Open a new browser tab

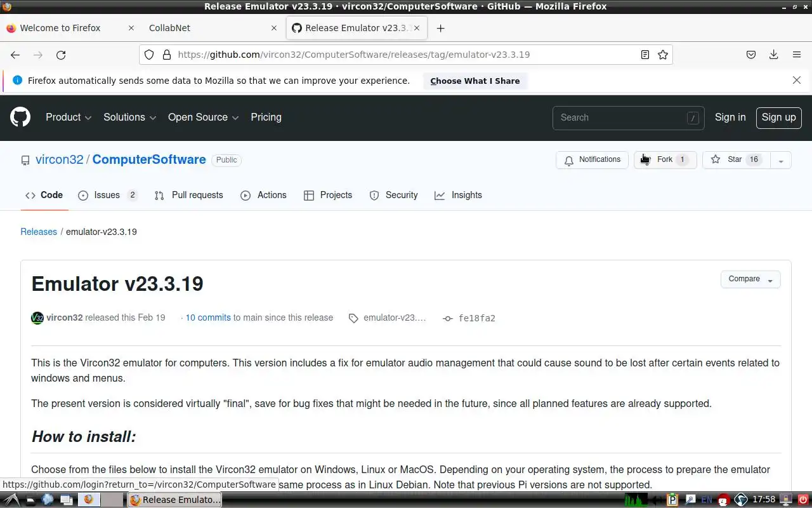point(441,28)
